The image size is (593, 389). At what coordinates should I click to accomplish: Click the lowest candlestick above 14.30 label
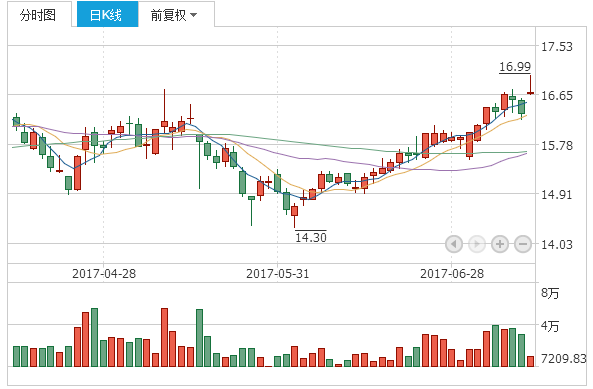[295, 214]
